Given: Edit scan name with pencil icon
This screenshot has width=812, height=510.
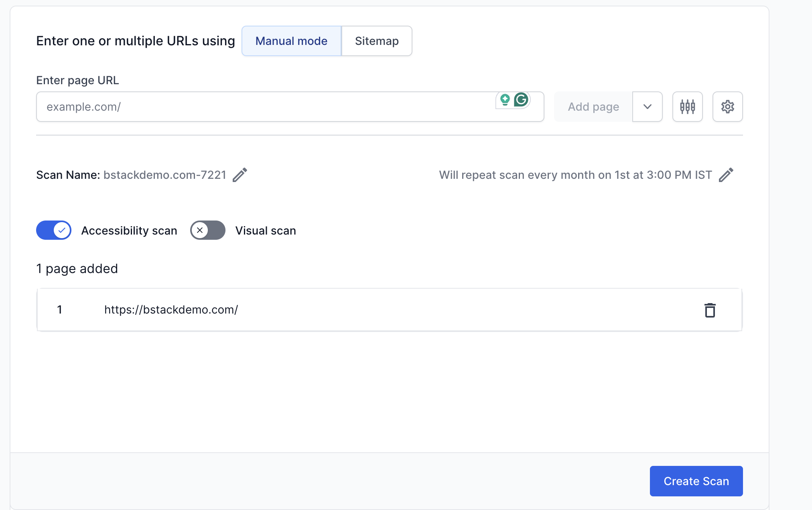Looking at the screenshot, I should [240, 175].
